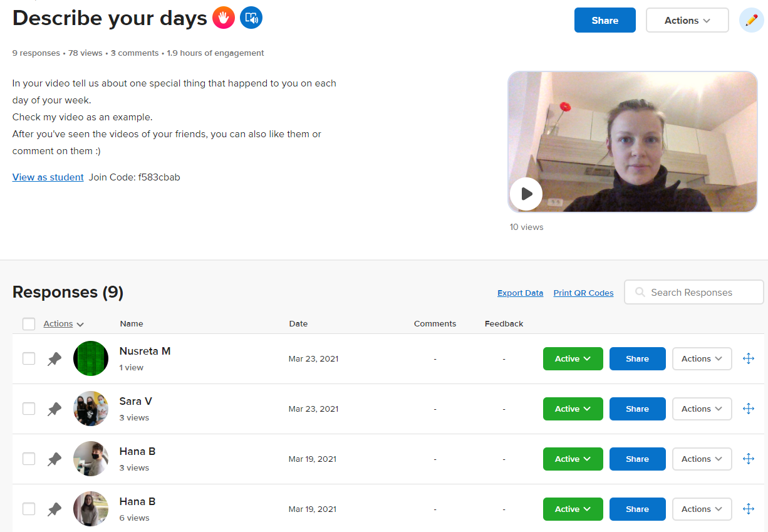Tick the select-all responses checkbox
Screen dimensions: 768x532
pyautogui.click(x=29, y=324)
